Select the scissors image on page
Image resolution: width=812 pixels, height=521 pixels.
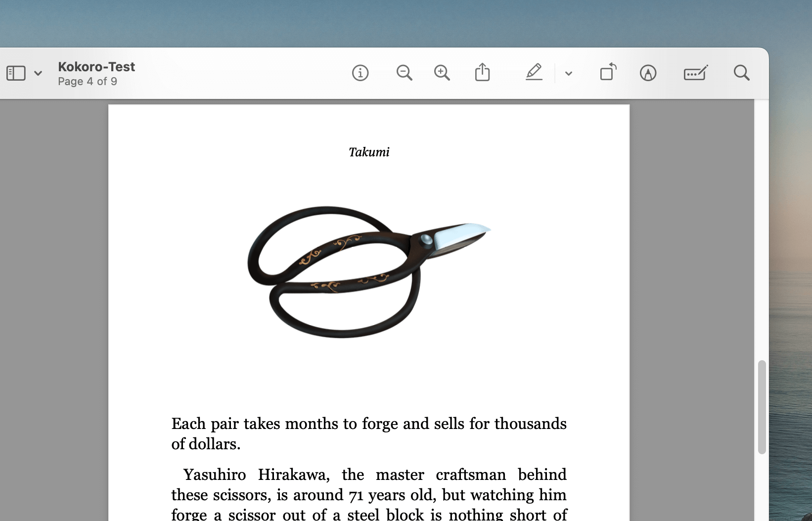368,272
